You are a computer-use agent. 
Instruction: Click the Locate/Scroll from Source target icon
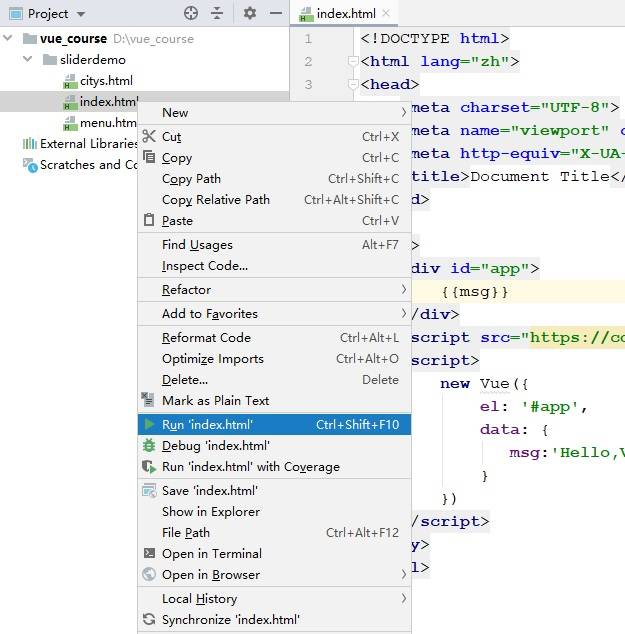[x=191, y=13]
